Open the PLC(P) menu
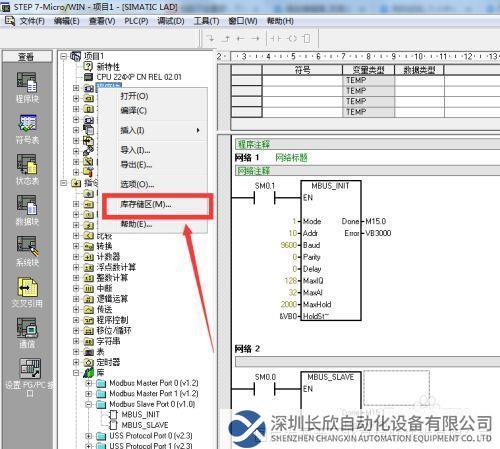This screenshot has width=500, height=449. point(136,21)
